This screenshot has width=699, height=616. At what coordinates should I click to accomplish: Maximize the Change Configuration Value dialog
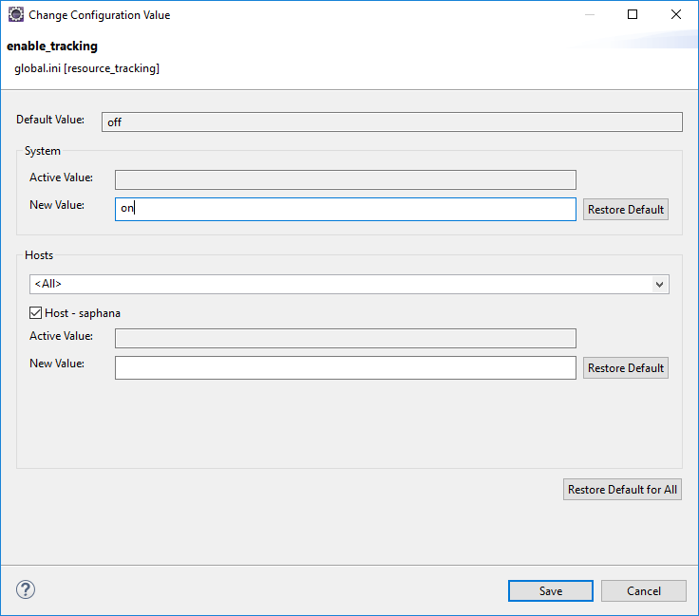[x=633, y=15]
